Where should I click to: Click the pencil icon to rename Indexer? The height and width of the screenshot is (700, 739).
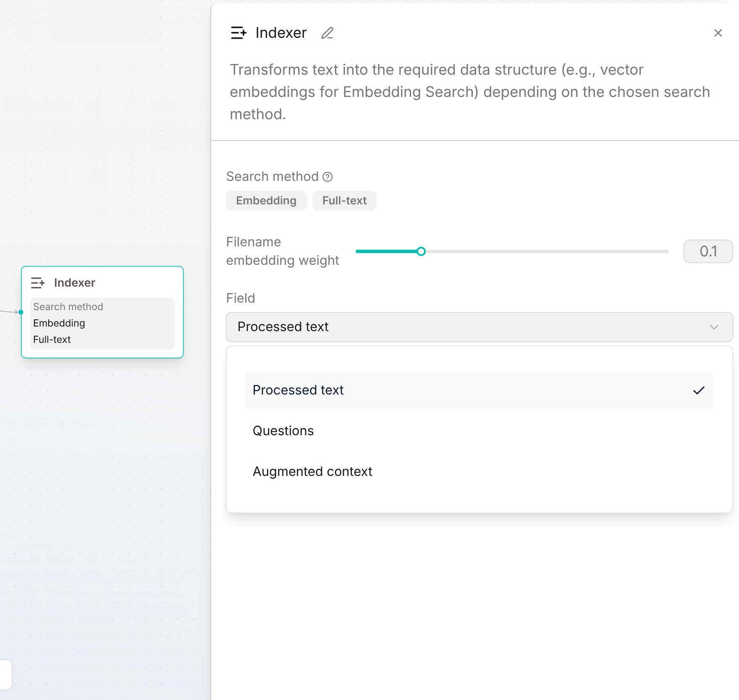327,33
